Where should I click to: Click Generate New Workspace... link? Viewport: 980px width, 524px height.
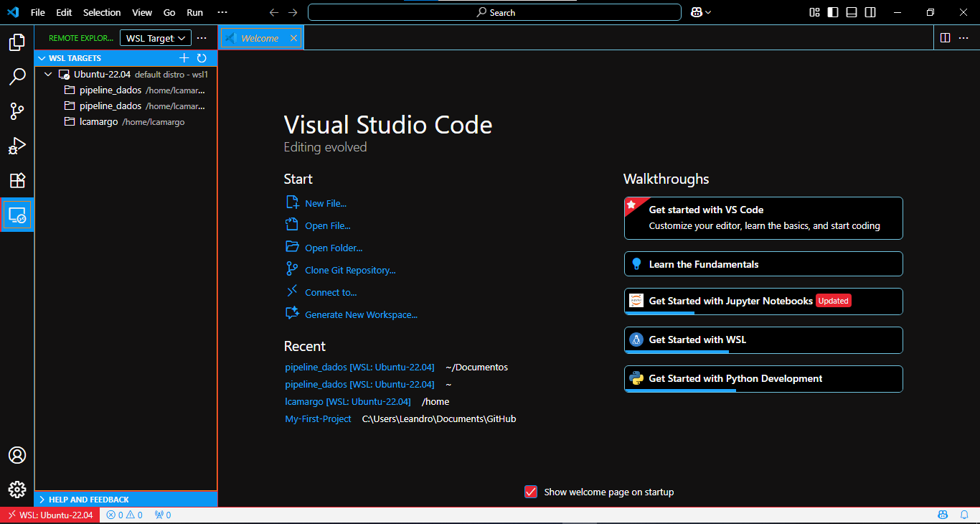(361, 314)
